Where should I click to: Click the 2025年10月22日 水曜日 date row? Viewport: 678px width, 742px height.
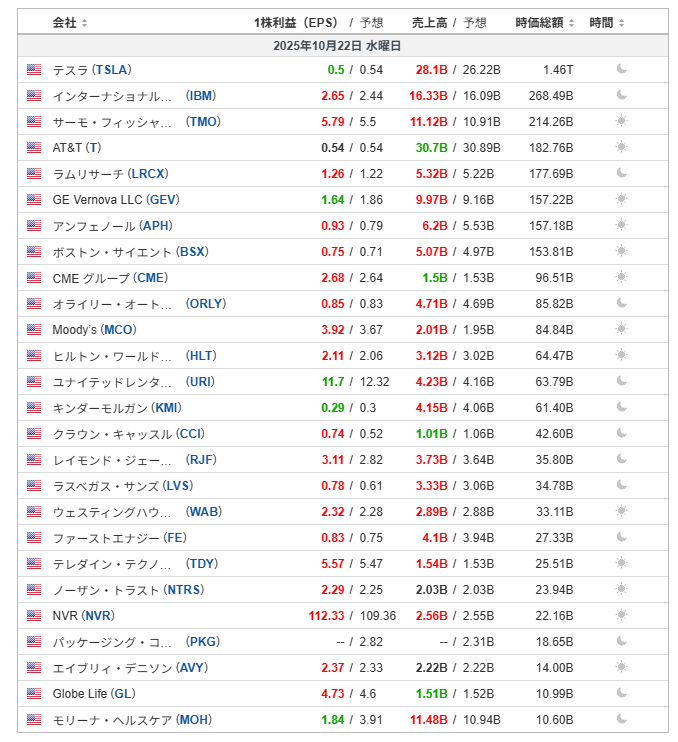(x=337, y=46)
